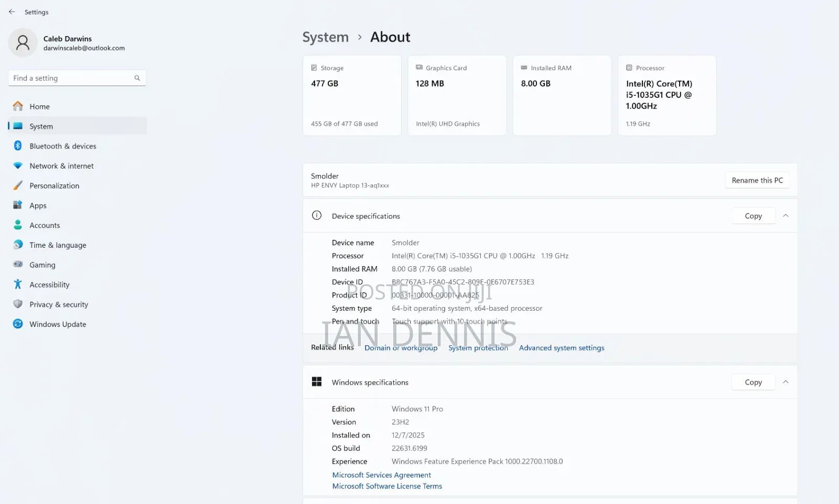Image resolution: width=839 pixels, height=504 pixels.
Task: Open System protection link
Action: pyautogui.click(x=478, y=348)
